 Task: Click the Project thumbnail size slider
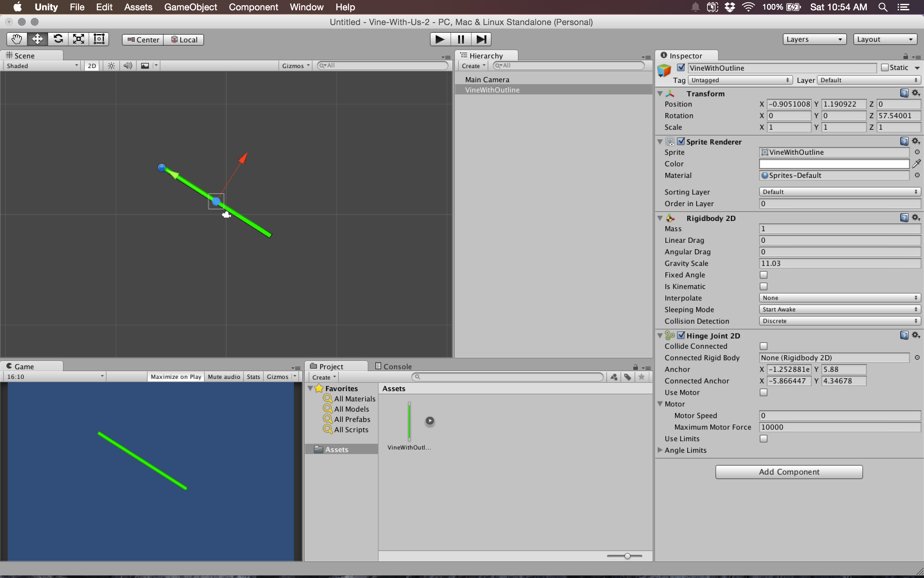tap(627, 556)
